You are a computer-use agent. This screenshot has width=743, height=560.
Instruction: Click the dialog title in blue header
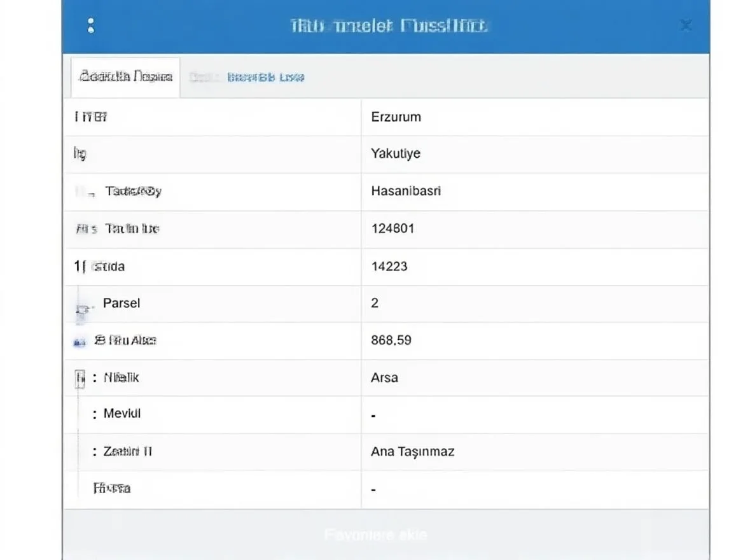pos(389,26)
